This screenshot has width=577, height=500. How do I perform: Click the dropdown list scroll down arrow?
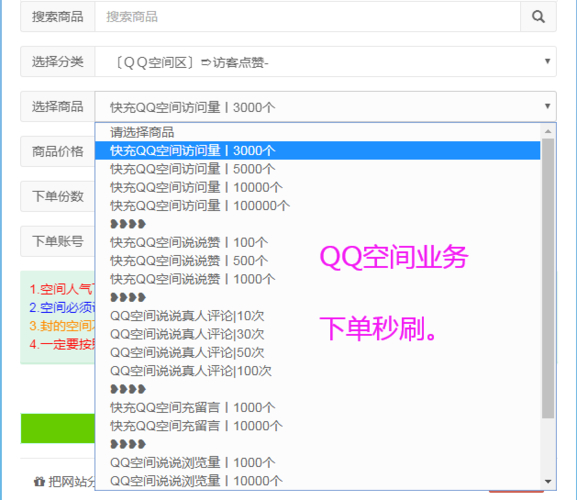(548, 482)
